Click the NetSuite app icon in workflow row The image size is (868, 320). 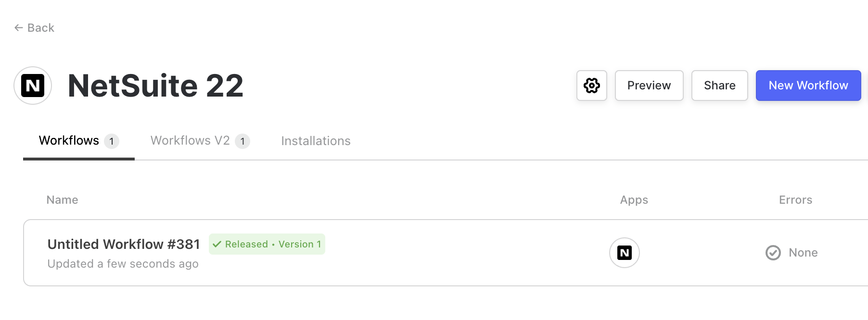tap(624, 253)
